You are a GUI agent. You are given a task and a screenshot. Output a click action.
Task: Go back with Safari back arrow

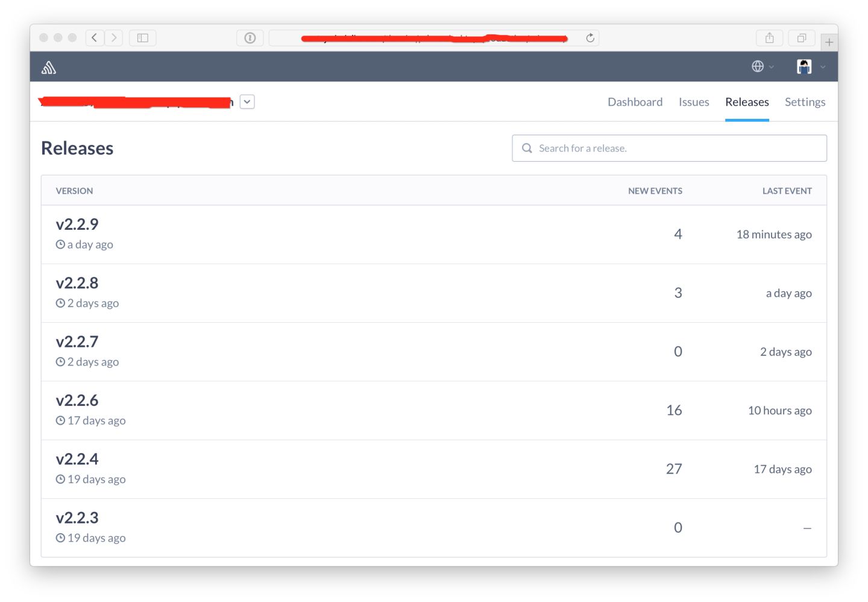[95, 38]
